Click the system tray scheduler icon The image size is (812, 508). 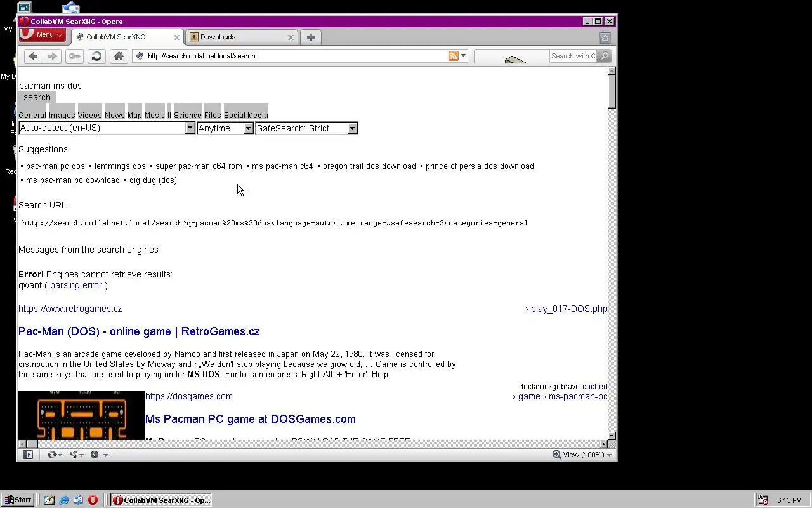pos(763,500)
